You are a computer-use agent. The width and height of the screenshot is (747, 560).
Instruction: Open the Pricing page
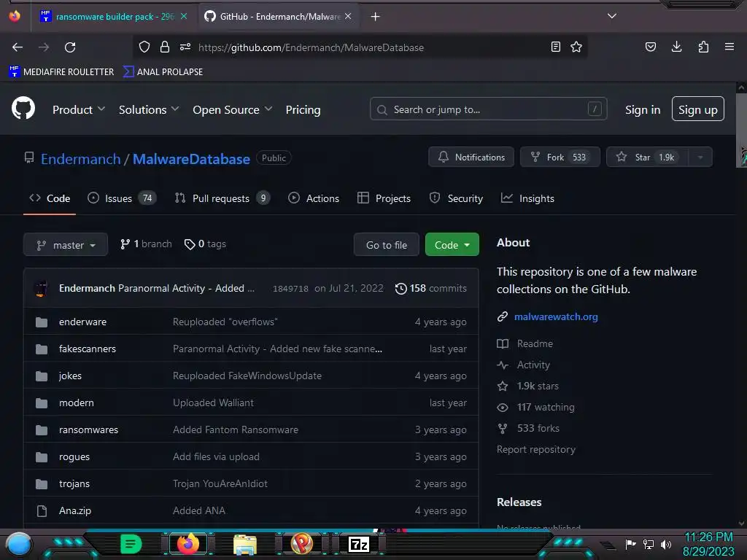coord(303,110)
